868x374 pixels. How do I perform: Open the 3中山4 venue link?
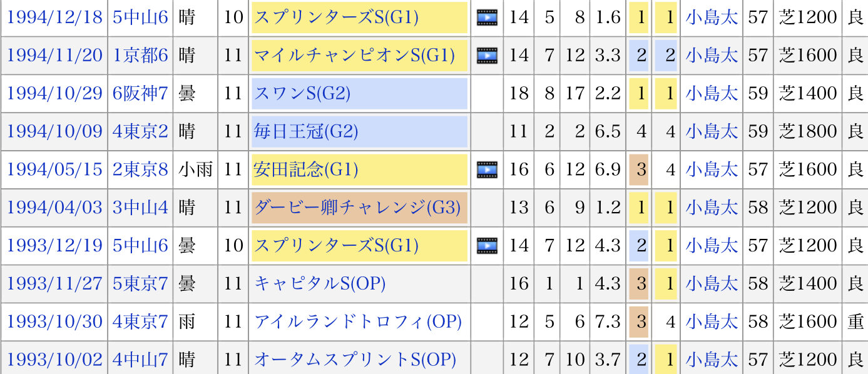point(140,208)
